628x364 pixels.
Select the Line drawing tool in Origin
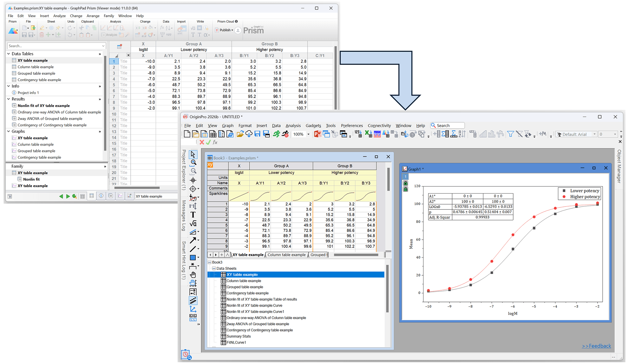[x=193, y=249]
